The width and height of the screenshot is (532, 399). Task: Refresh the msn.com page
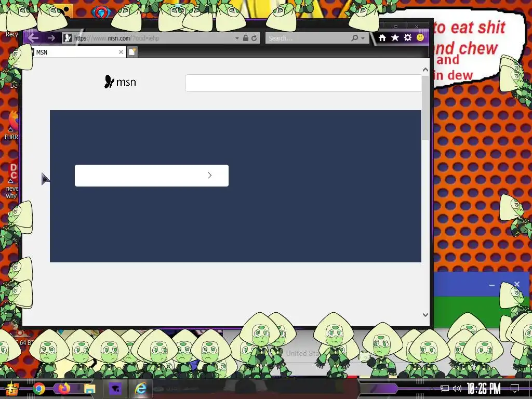pos(254,38)
